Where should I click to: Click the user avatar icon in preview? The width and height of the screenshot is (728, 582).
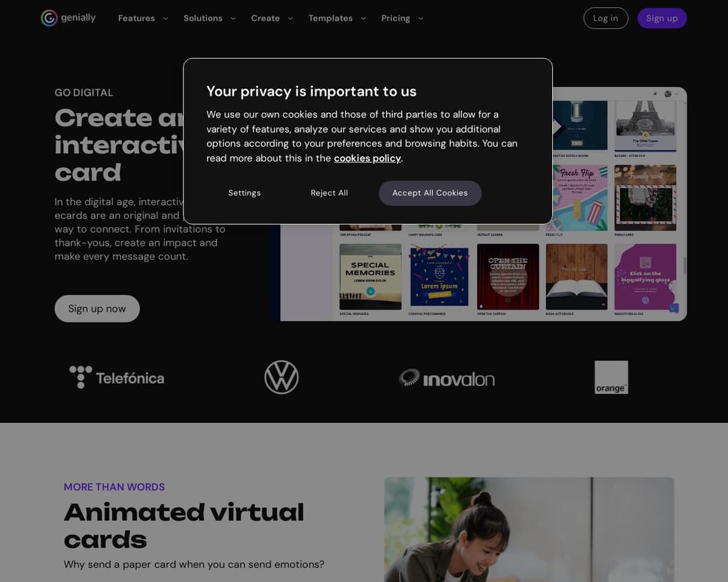click(667, 94)
